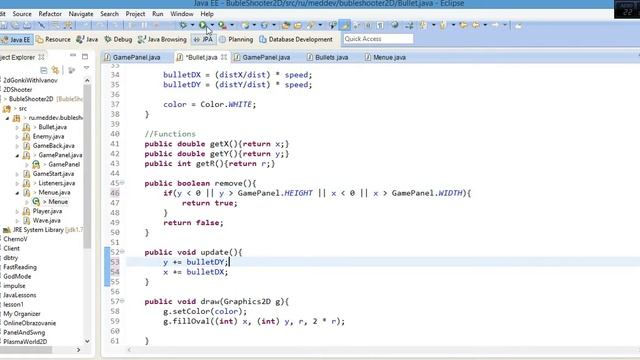This screenshot has width=640, height=360.
Task: Toggle Show Whitespace Characters paragraph button
Action: pos(380,25)
